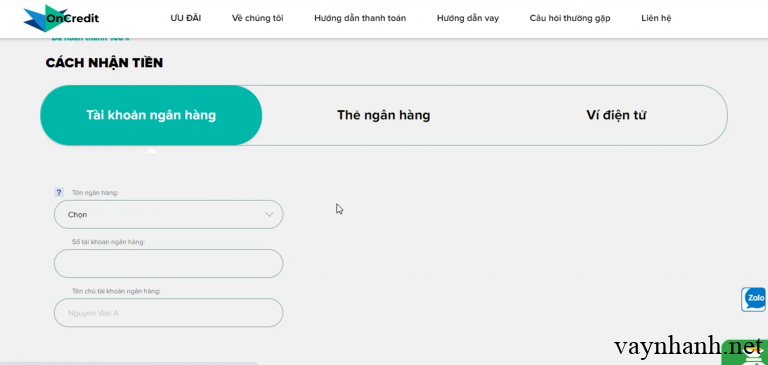Open Câu hỏi thường gặp link

coord(570,19)
